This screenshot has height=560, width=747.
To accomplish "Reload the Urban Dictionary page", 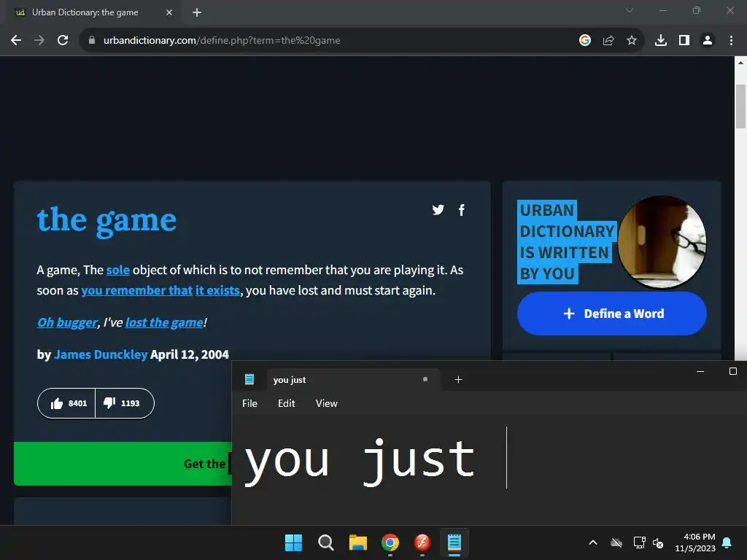I will pyautogui.click(x=63, y=41).
